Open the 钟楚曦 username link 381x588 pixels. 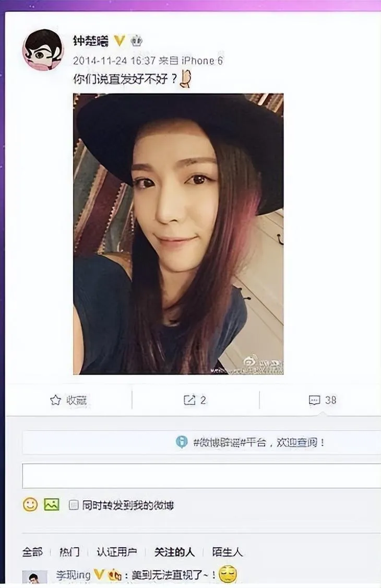(x=91, y=41)
